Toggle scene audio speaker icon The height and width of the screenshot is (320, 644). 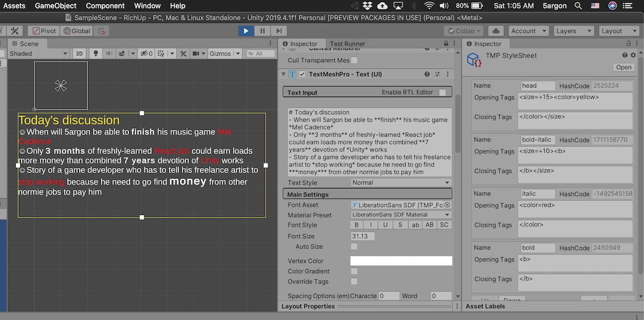click(x=109, y=54)
